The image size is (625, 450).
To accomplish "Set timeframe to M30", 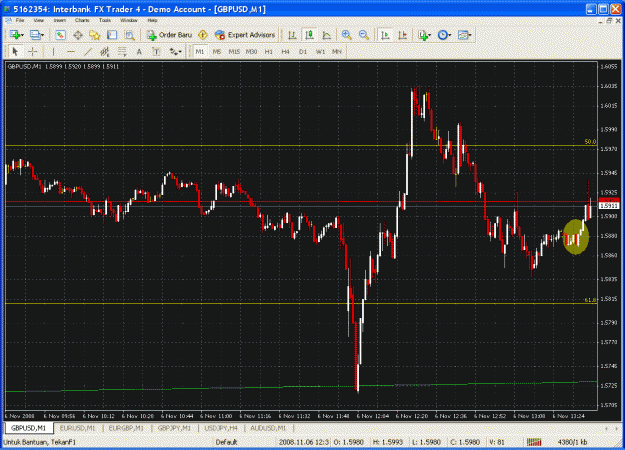I will click(x=251, y=51).
